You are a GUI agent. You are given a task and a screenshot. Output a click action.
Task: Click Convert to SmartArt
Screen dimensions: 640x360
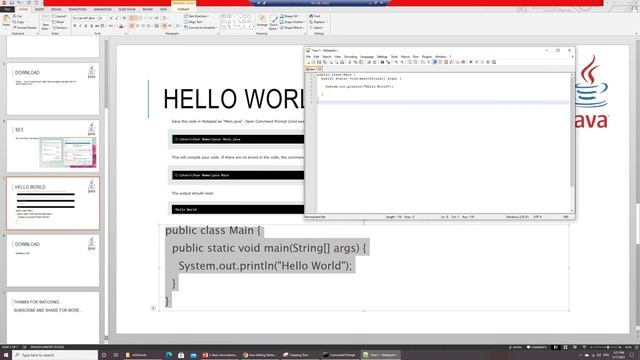point(200,28)
